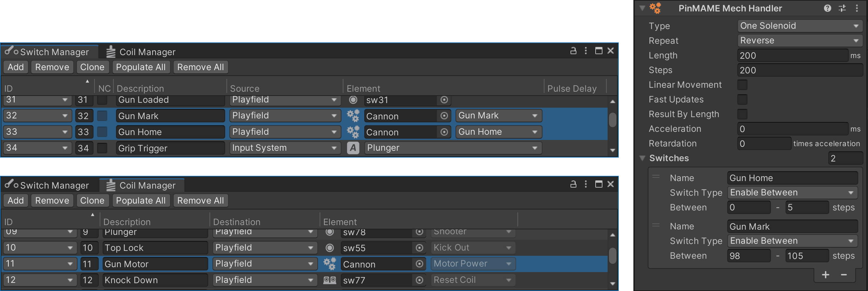Click the drag handle of Gun Mark switch entry
Image resolution: width=868 pixels, height=291 pixels.
[x=656, y=225]
